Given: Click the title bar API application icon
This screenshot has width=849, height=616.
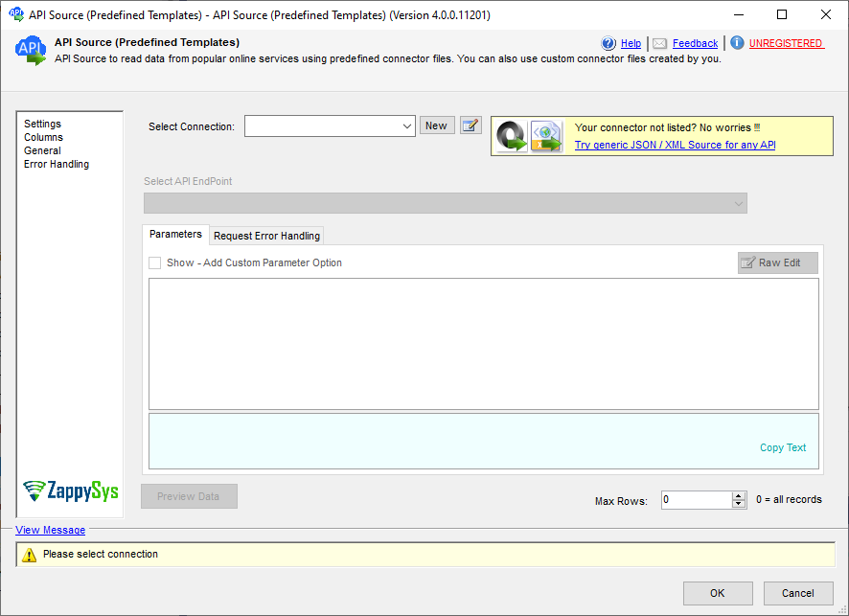Looking at the screenshot, I should (x=16, y=14).
